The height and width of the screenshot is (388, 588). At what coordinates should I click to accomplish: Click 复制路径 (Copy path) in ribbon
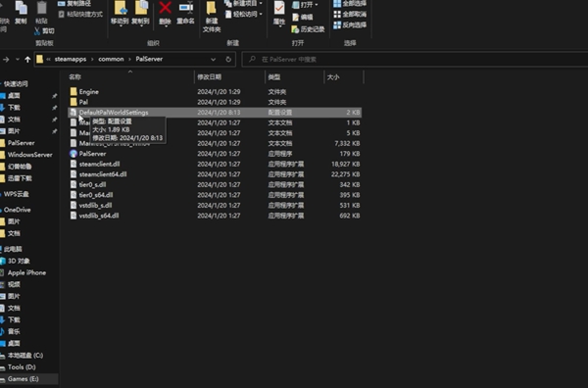pos(74,3)
